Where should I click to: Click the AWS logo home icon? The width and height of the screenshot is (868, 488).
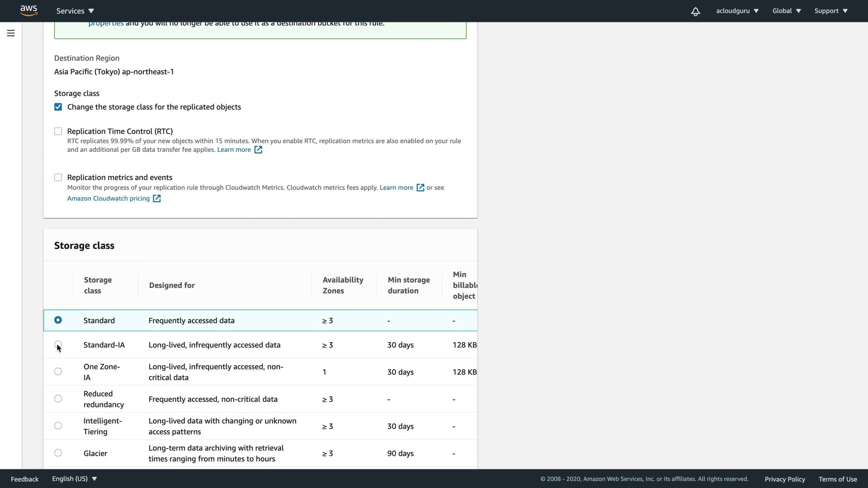(28, 10)
